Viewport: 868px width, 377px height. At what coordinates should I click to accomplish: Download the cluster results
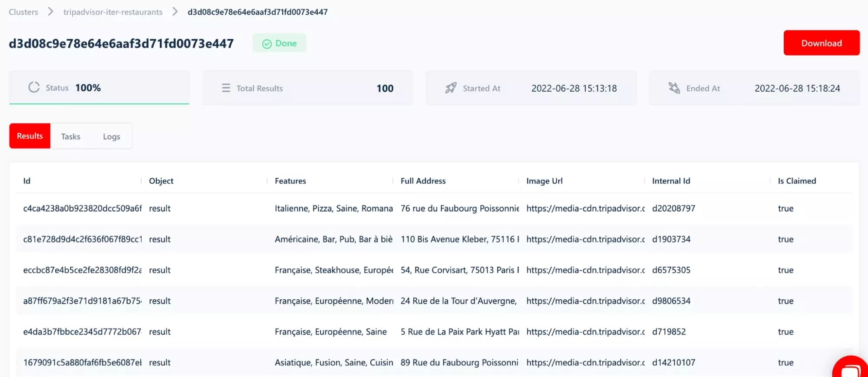[x=822, y=43]
